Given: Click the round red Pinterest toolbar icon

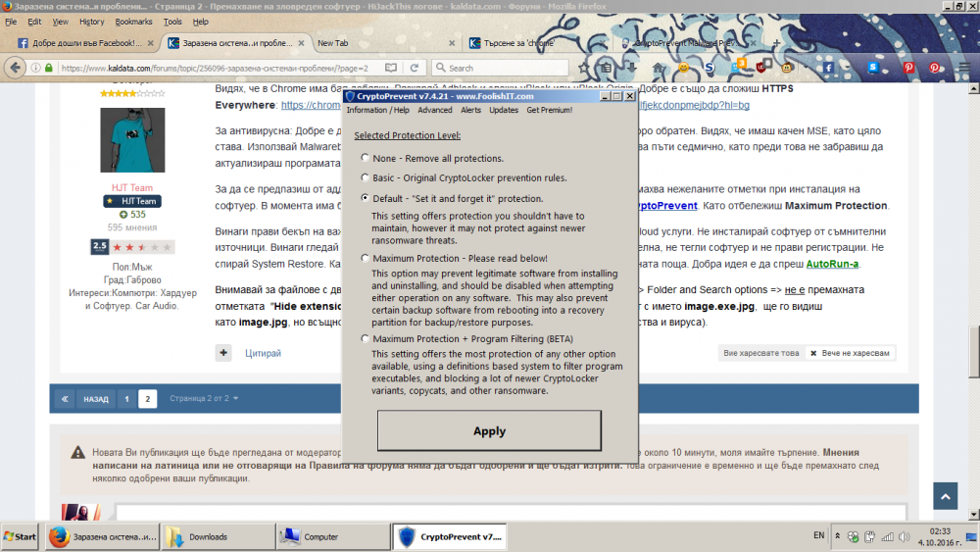Looking at the screenshot, I should (x=934, y=68).
